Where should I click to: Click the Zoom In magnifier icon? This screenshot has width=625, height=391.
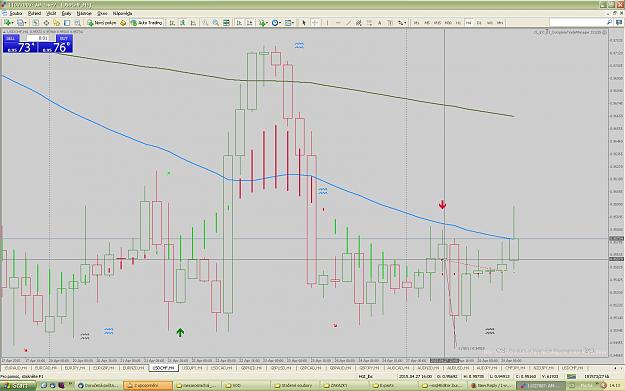pyautogui.click(x=205, y=23)
